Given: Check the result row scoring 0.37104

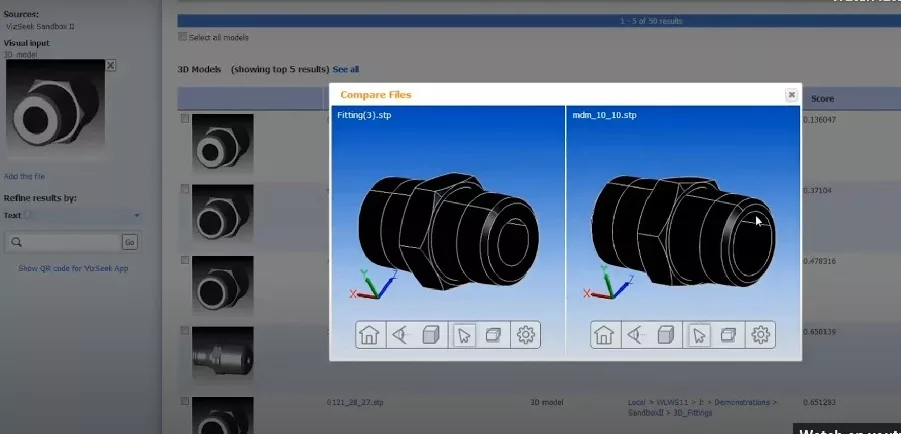Looking at the screenshot, I should click(x=185, y=189).
